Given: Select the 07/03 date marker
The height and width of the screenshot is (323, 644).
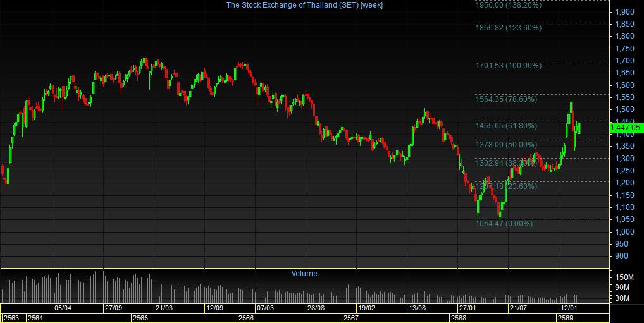Looking at the screenshot, I should [x=265, y=308].
